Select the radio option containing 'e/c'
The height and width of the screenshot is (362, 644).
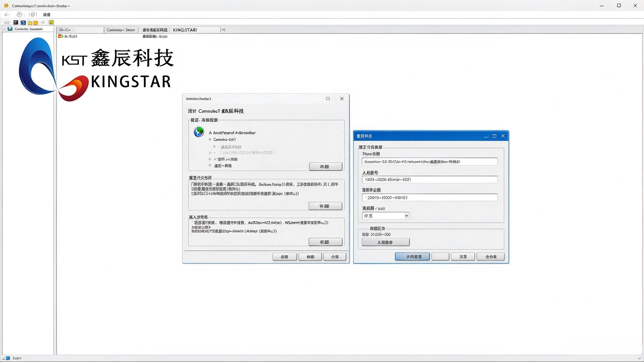tap(210, 159)
